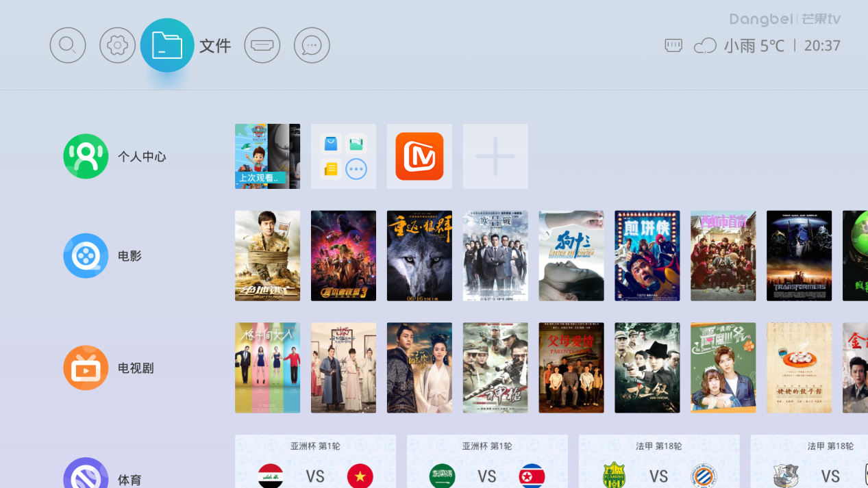Click the Montpellier club crest

click(704, 476)
